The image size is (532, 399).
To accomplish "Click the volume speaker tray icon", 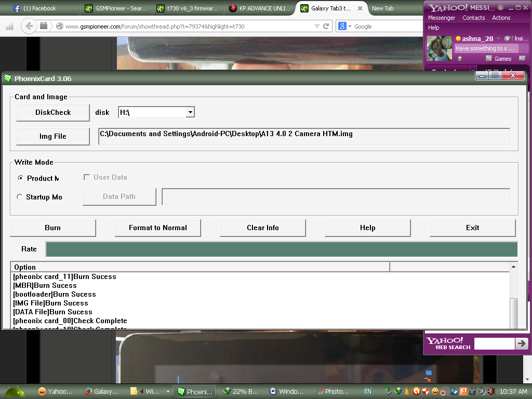I will (x=491, y=391).
